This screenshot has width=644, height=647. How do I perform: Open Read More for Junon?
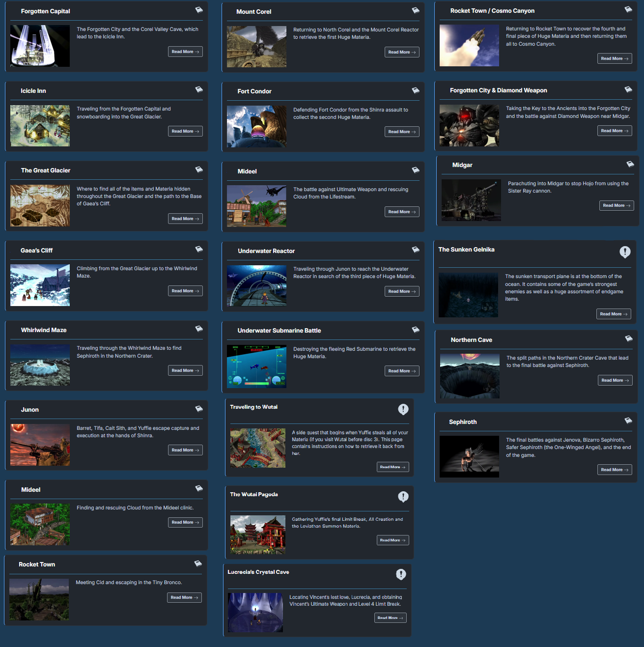[x=185, y=450]
